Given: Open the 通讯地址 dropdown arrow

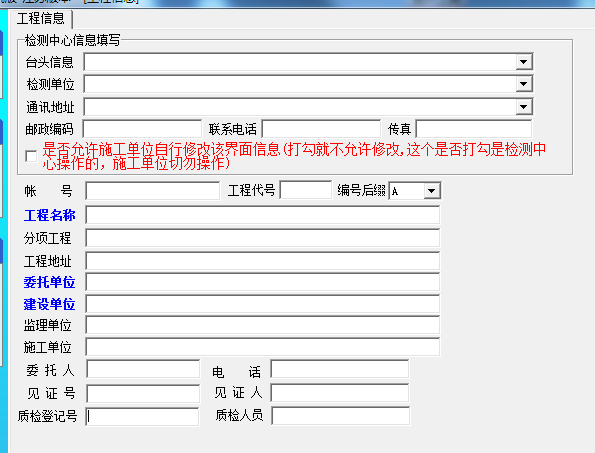Looking at the screenshot, I should pos(524,107).
